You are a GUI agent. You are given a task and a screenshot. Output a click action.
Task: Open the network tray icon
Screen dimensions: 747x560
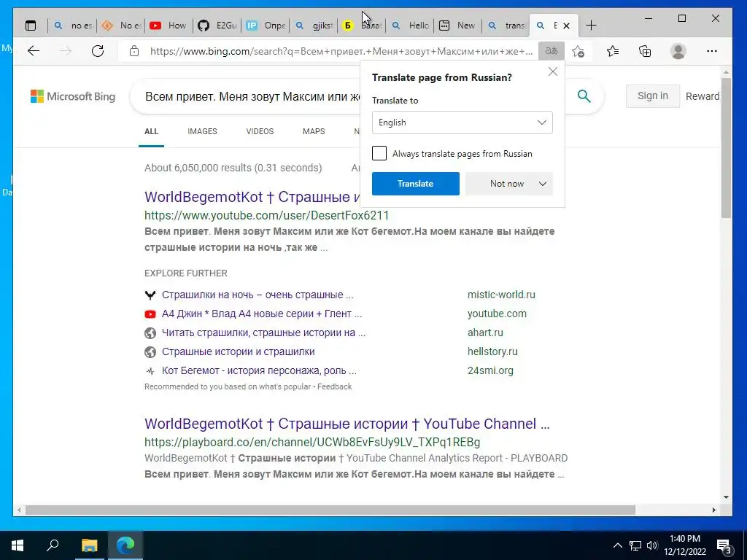(x=635, y=545)
